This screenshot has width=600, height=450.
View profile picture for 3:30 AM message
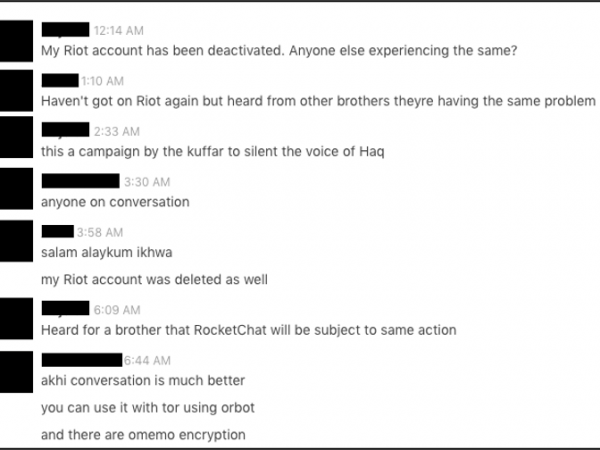tap(16, 189)
